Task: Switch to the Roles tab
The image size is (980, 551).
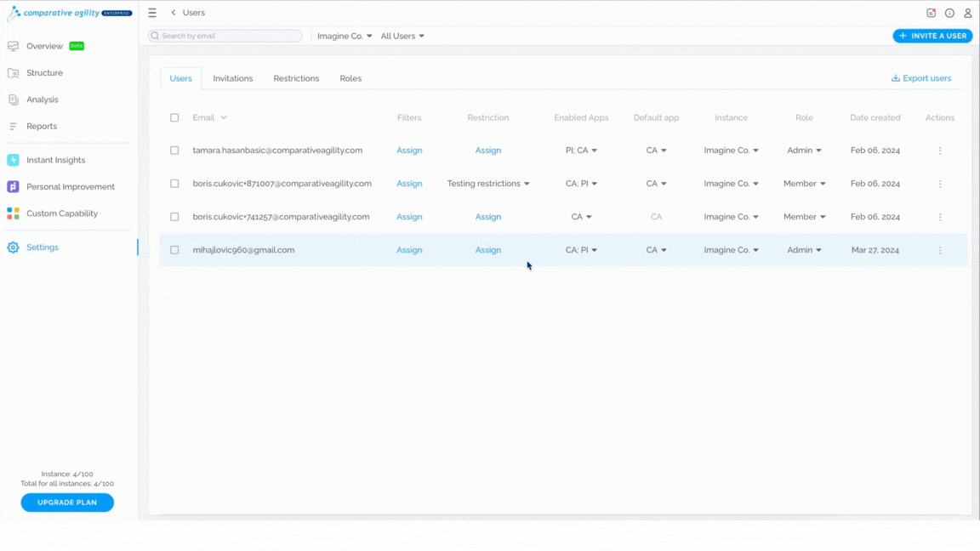Action: click(x=350, y=79)
